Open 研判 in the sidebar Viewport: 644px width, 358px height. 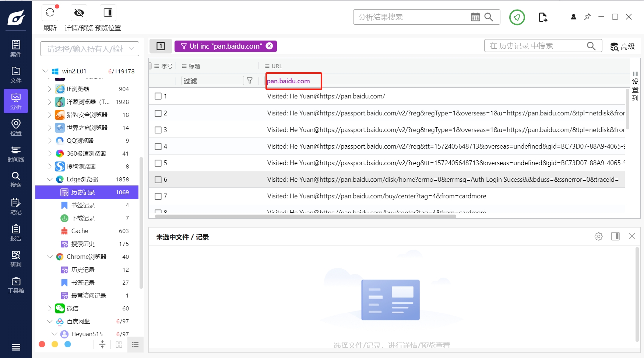pos(16,259)
